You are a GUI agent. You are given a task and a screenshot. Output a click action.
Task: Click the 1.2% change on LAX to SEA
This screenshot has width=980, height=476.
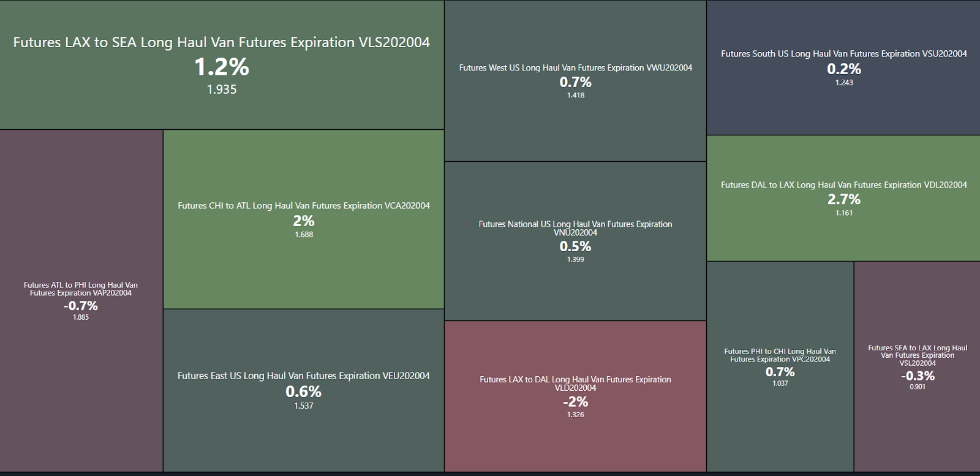(222, 67)
